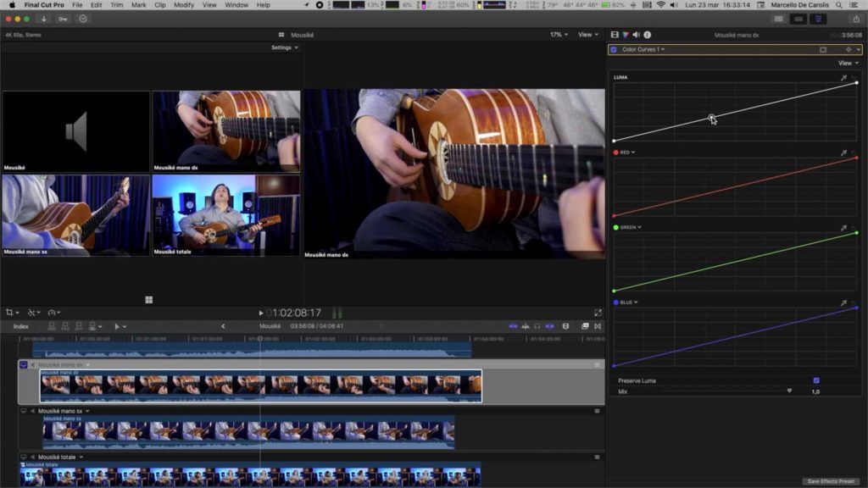Viewport: 868px width, 488px height.
Task: Open the RED curve color dropdown
Action: coord(627,152)
